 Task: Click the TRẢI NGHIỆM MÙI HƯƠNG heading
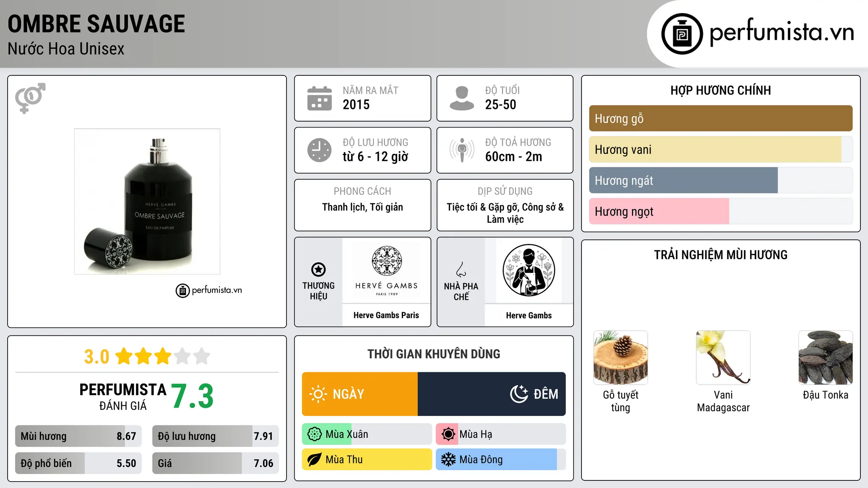721,255
